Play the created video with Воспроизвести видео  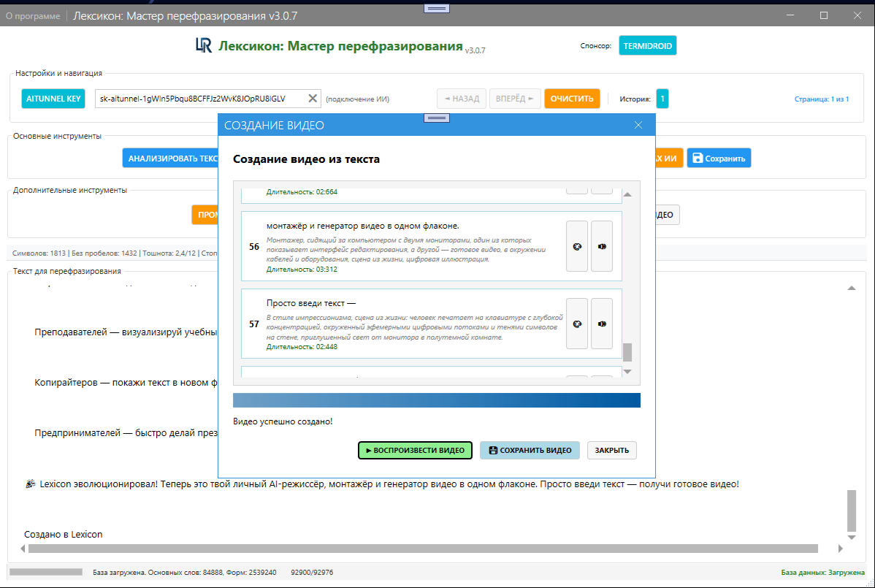(x=416, y=450)
